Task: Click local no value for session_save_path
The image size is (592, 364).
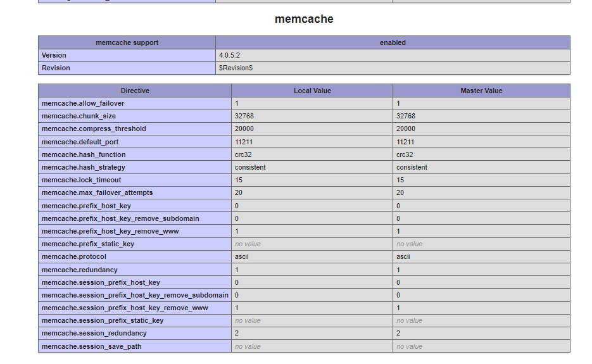Action: pos(248,347)
